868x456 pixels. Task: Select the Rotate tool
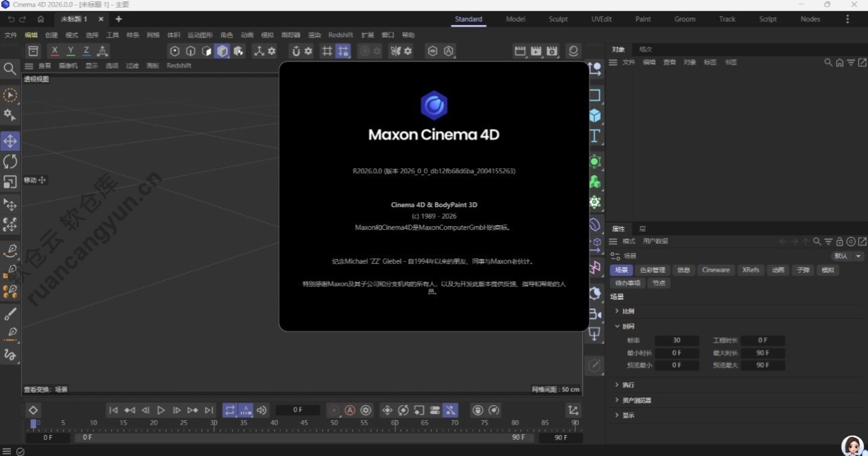coord(10,161)
